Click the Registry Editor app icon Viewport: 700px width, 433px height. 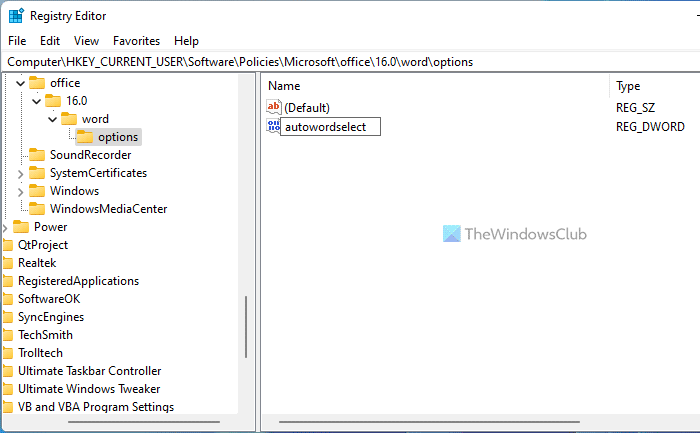point(16,16)
